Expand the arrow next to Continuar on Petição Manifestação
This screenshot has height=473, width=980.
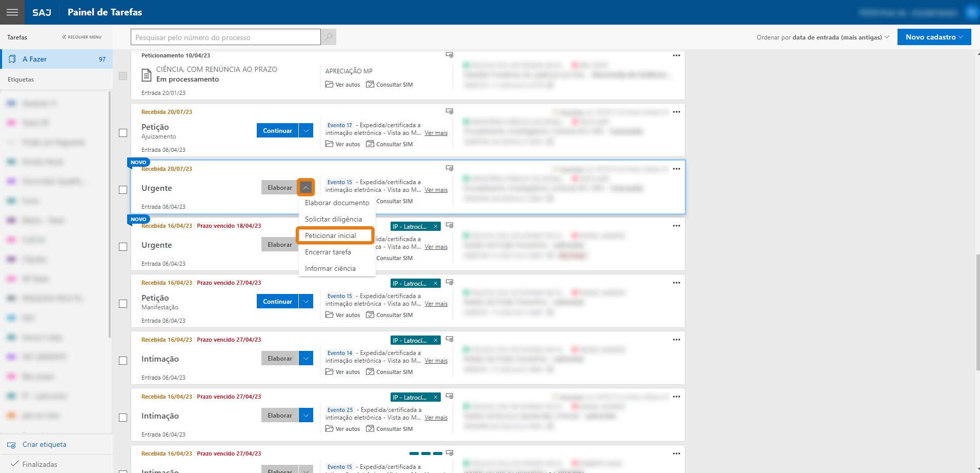pyautogui.click(x=306, y=302)
